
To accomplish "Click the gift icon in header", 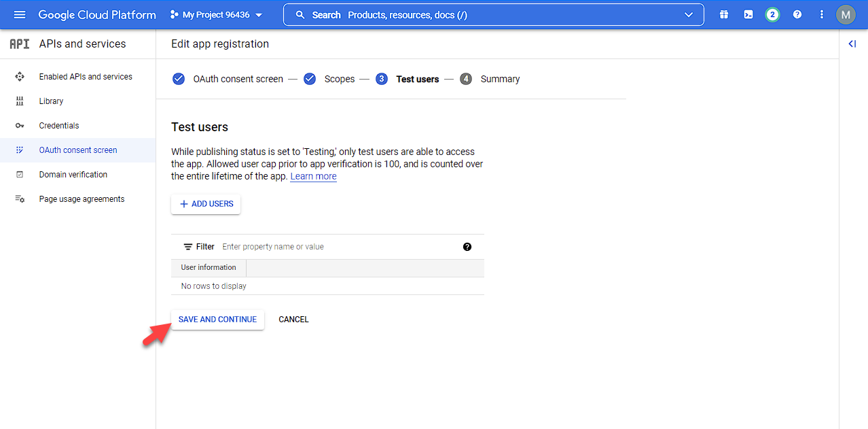I will click(724, 14).
